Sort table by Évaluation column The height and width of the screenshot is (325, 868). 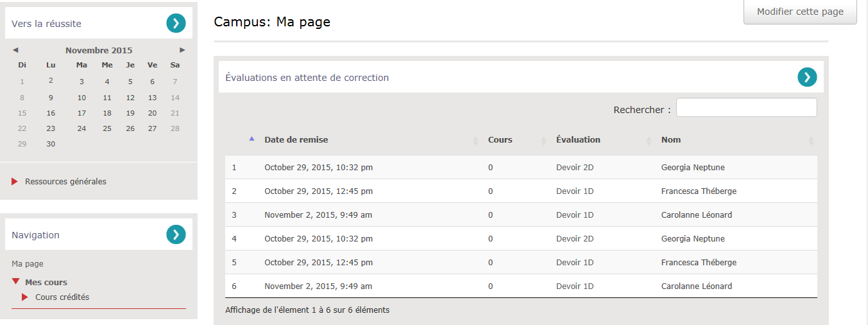click(578, 140)
